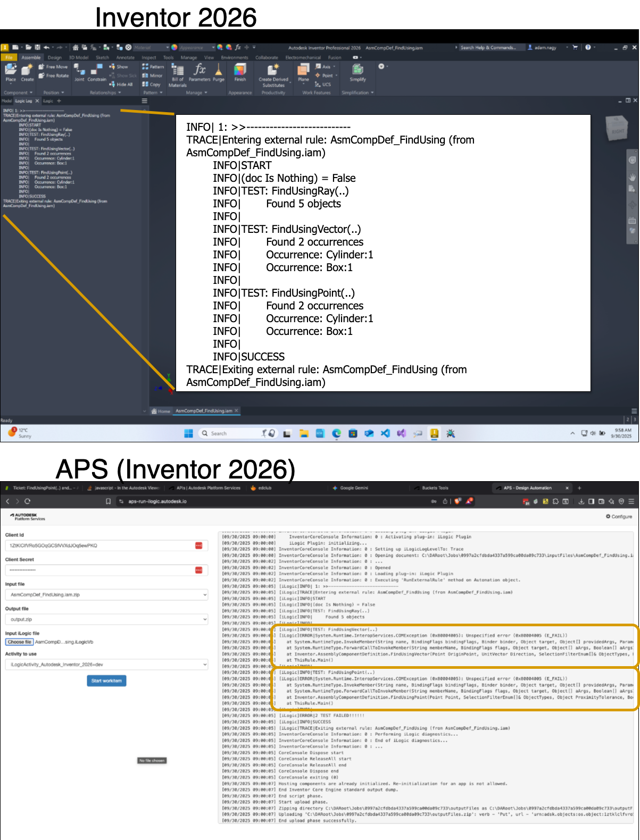The width and height of the screenshot is (640, 840).
Task: Click the Home icon in quick access toolbar
Action: coord(76,47)
